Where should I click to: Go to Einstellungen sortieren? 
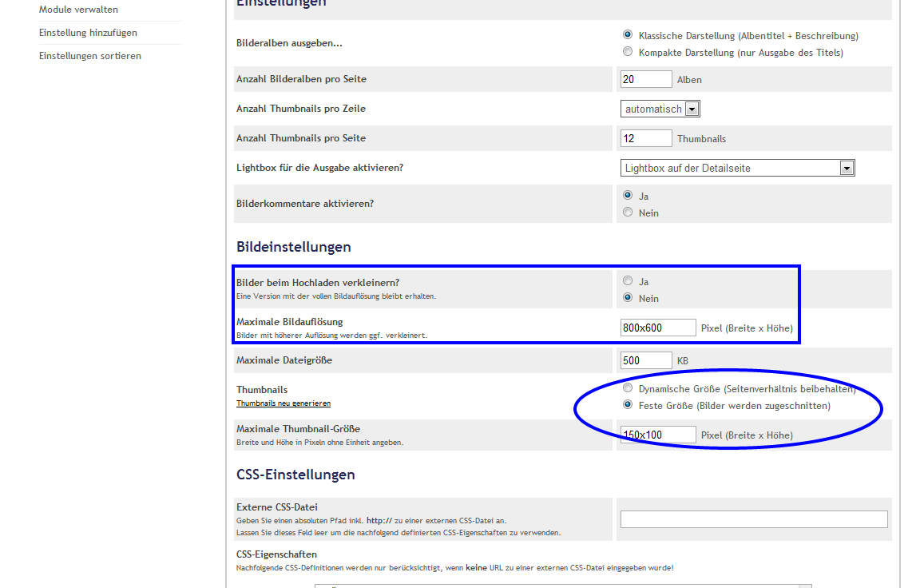[89, 56]
